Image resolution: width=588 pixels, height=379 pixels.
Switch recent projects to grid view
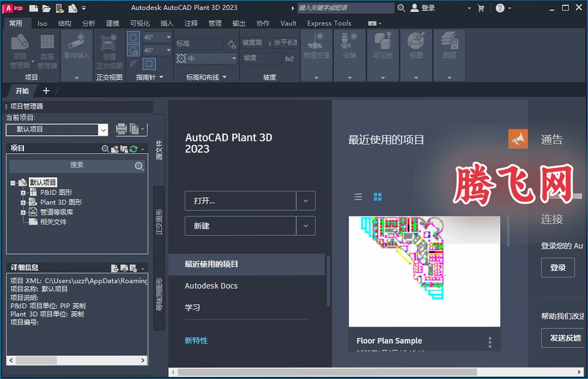[378, 197]
